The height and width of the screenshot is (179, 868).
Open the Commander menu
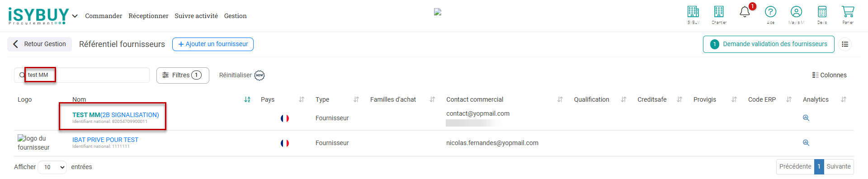click(x=104, y=16)
